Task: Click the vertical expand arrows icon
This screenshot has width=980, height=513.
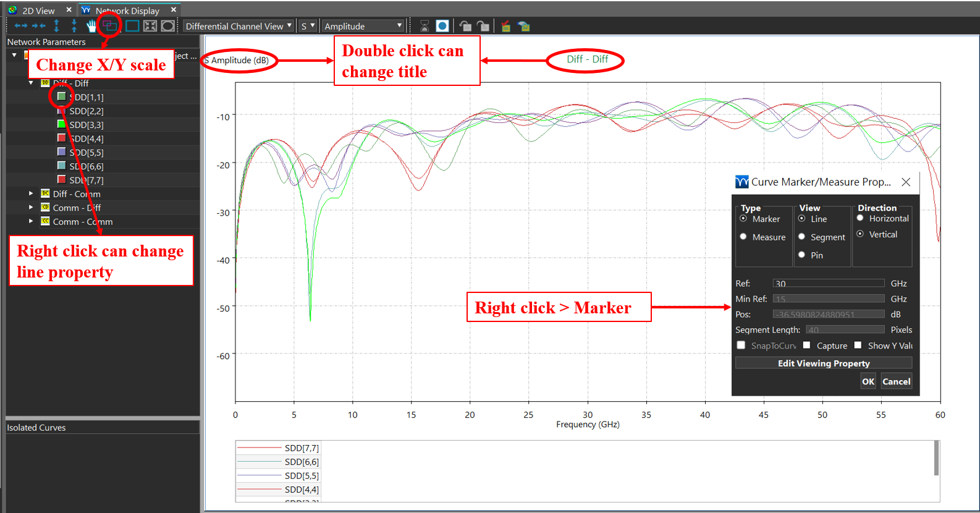Action: click(x=56, y=26)
